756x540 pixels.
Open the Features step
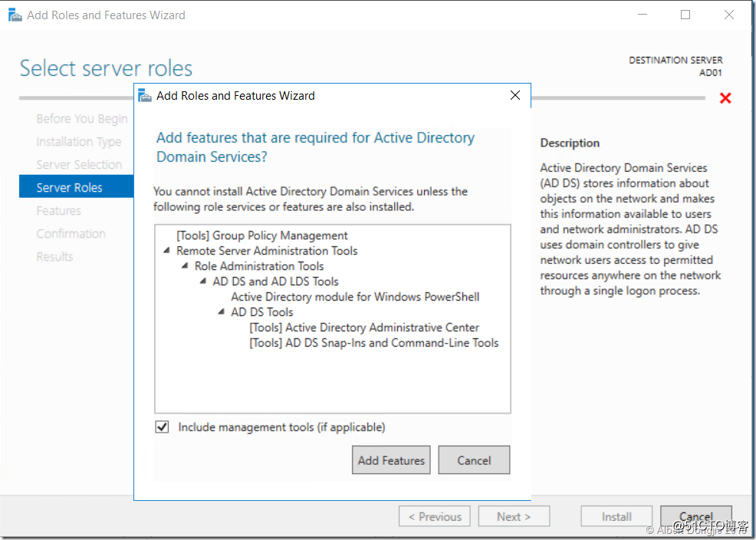pos(59,211)
